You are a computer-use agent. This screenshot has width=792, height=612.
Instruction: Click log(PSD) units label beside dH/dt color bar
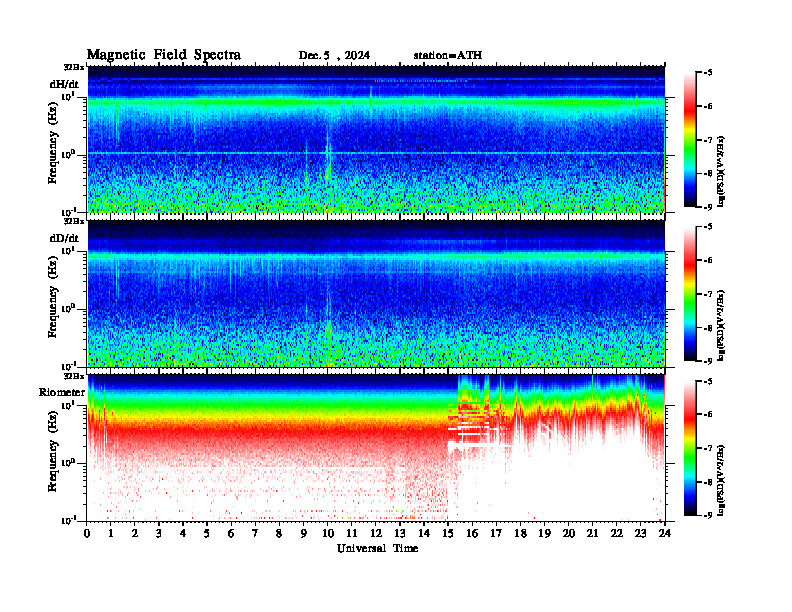[722, 171]
